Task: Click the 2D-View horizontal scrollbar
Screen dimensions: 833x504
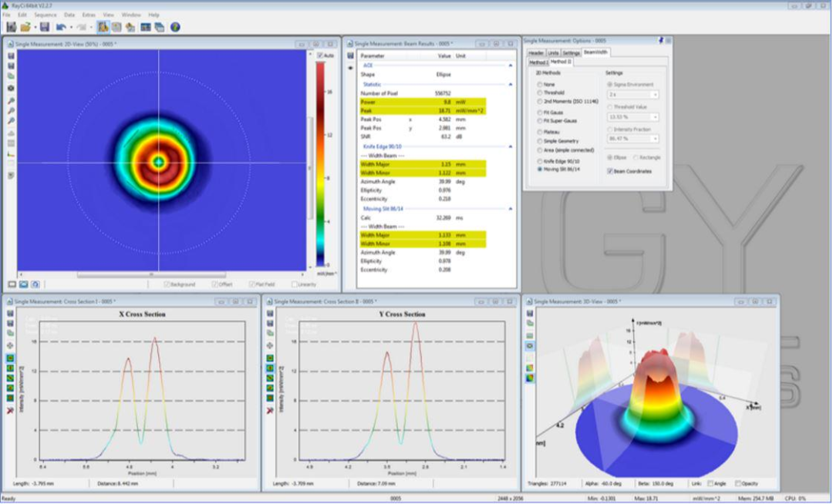Action: click(x=150, y=274)
